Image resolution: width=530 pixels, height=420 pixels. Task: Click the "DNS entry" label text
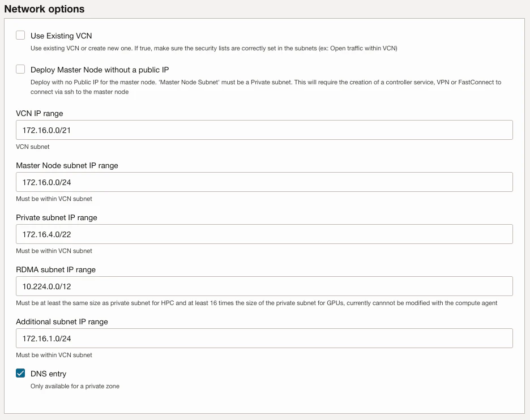pos(48,374)
